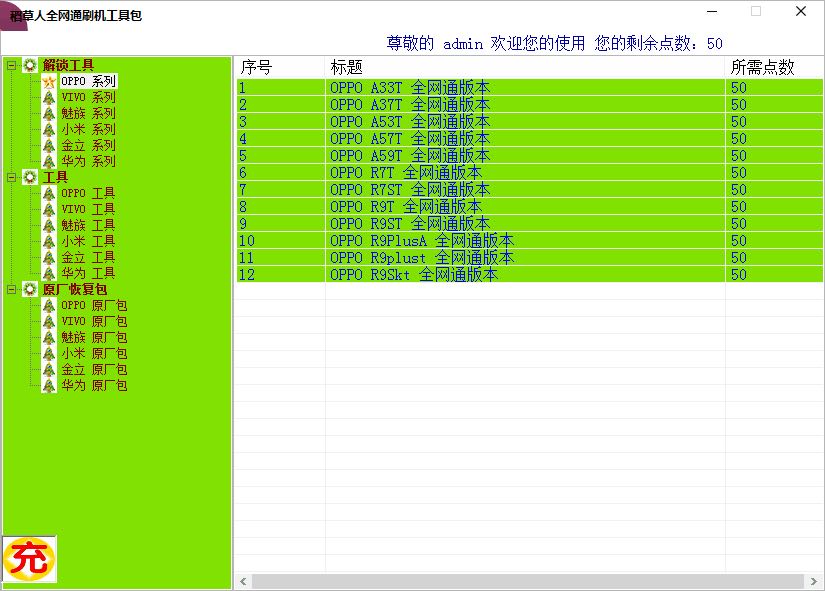The width and height of the screenshot is (825, 591).
Task: Click the tree icon beside 魅族 工具
Action: [x=49, y=226]
